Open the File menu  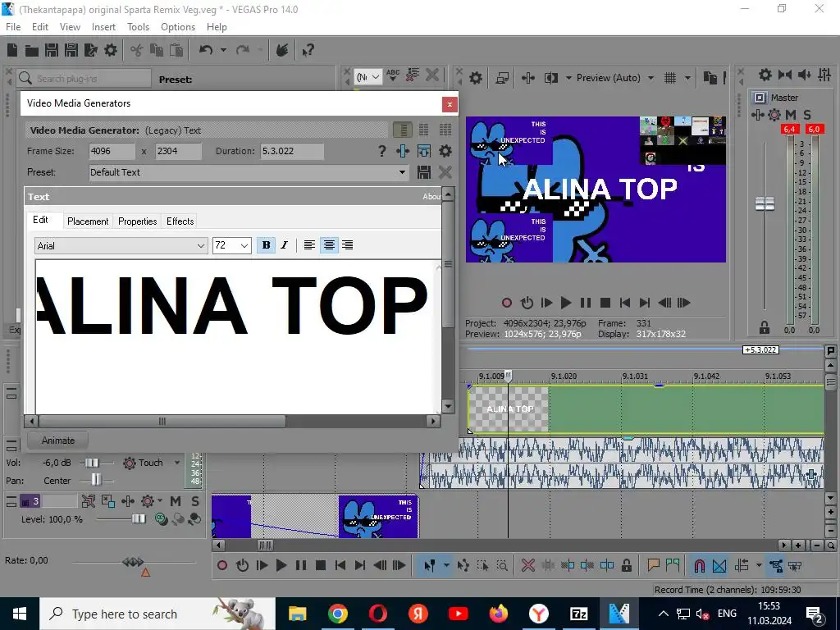(13, 27)
